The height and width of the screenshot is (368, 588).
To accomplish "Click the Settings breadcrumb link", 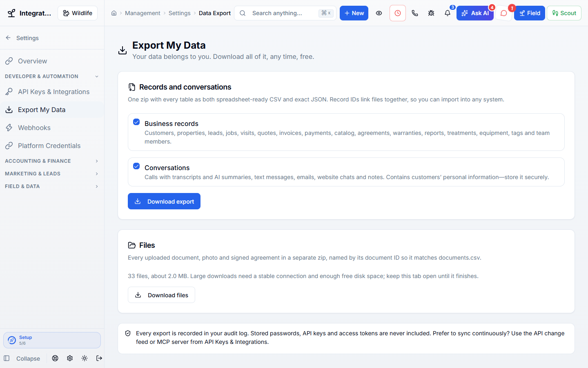I will (180, 13).
